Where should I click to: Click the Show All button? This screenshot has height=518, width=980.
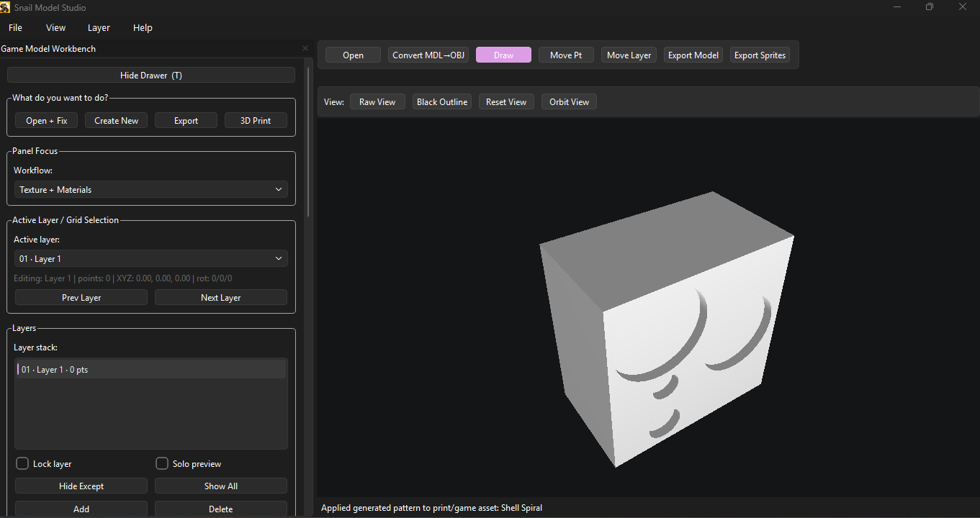click(221, 486)
